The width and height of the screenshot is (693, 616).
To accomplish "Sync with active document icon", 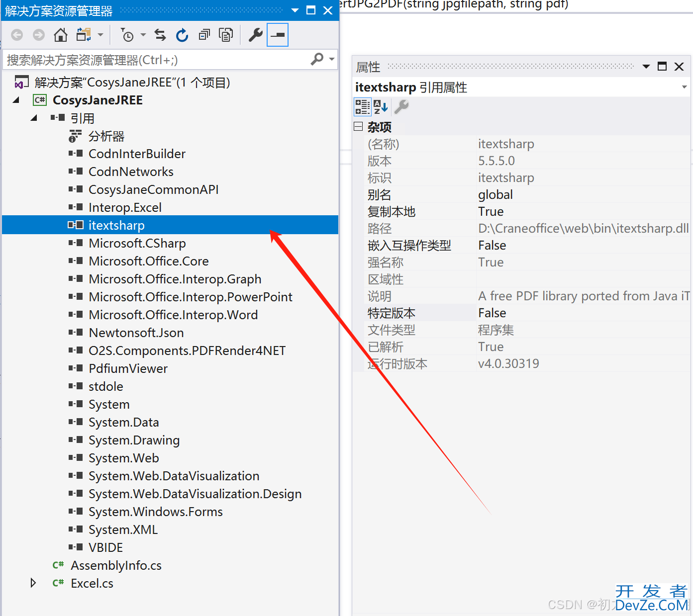I will coord(160,35).
